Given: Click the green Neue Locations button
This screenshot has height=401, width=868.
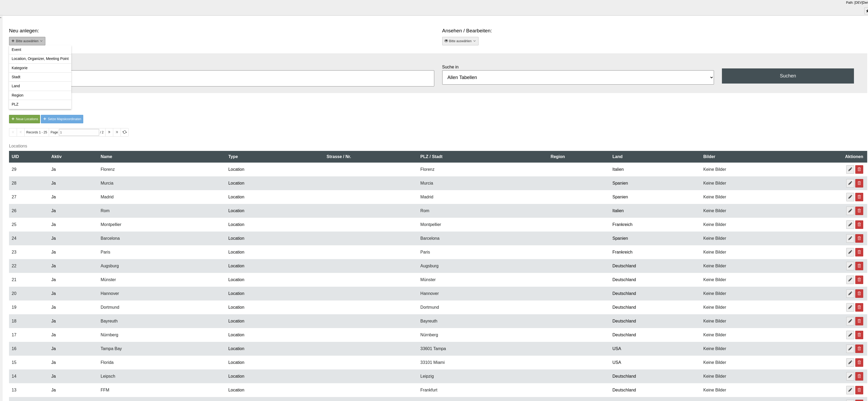Looking at the screenshot, I should (24, 119).
